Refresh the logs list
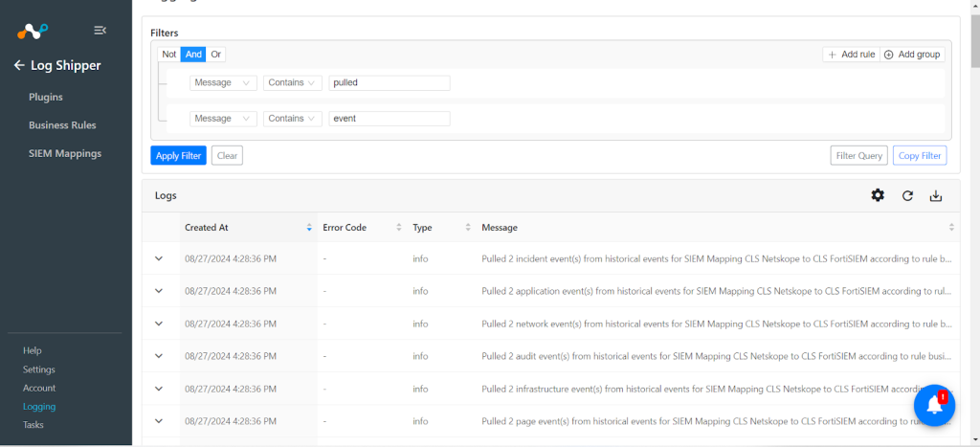This screenshot has width=980, height=447. pyautogui.click(x=907, y=195)
